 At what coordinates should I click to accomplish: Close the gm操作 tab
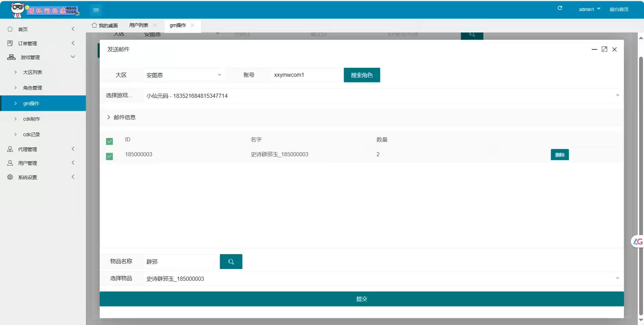193,25
